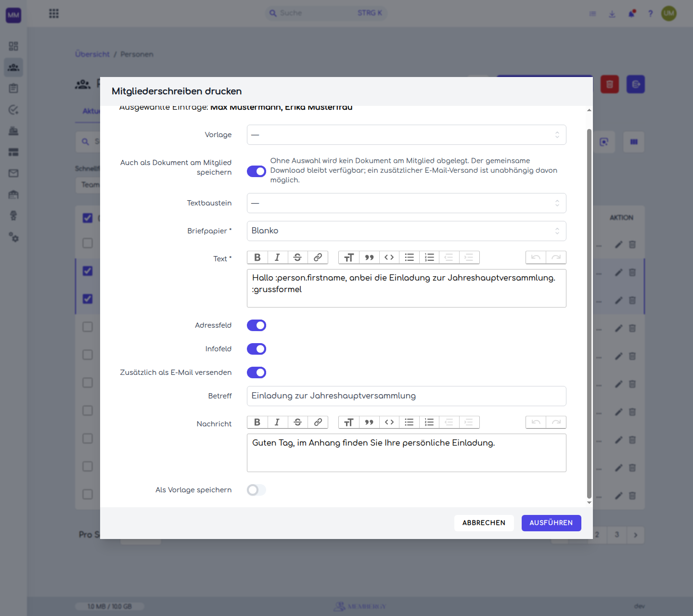The height and width of the screenshot is (616, 693).
Task: Insert code block in the Text editor
Action: point(389,257)
